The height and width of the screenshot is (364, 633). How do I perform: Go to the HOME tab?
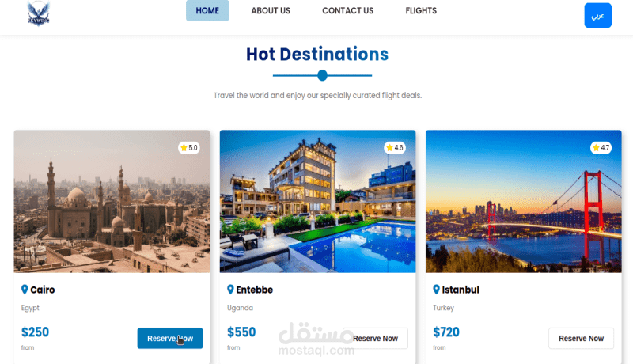point(207,10)
